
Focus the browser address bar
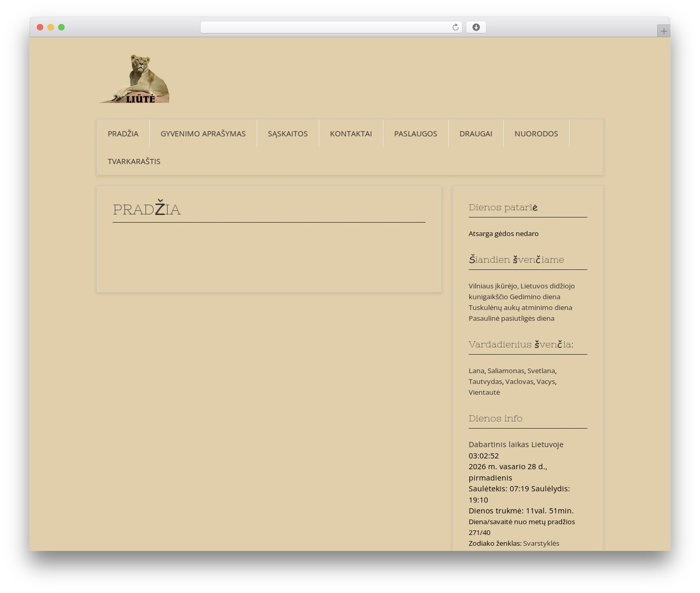[x=331, y=27]
